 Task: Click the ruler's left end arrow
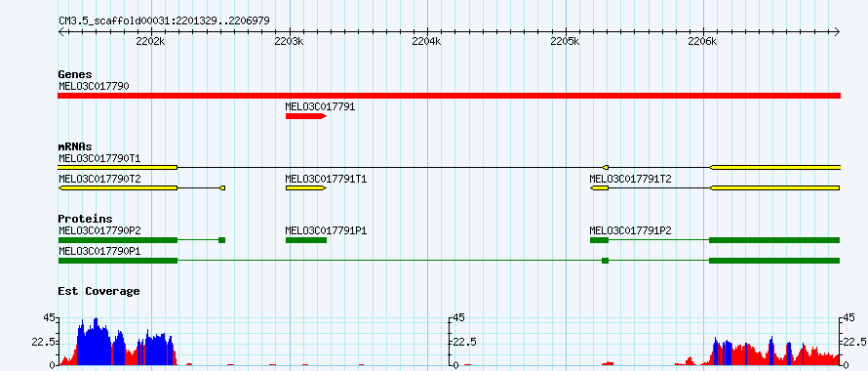[x=61, y=31]
